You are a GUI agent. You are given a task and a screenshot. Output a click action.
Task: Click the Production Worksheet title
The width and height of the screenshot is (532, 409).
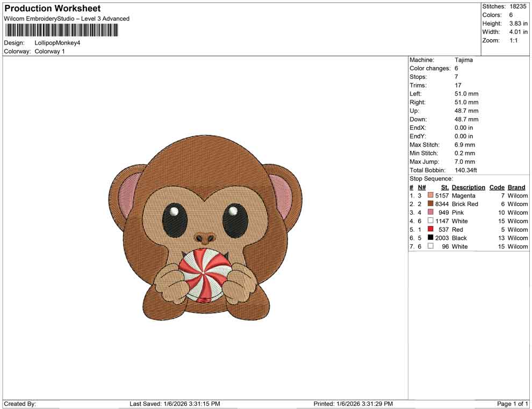coord(52,8)
